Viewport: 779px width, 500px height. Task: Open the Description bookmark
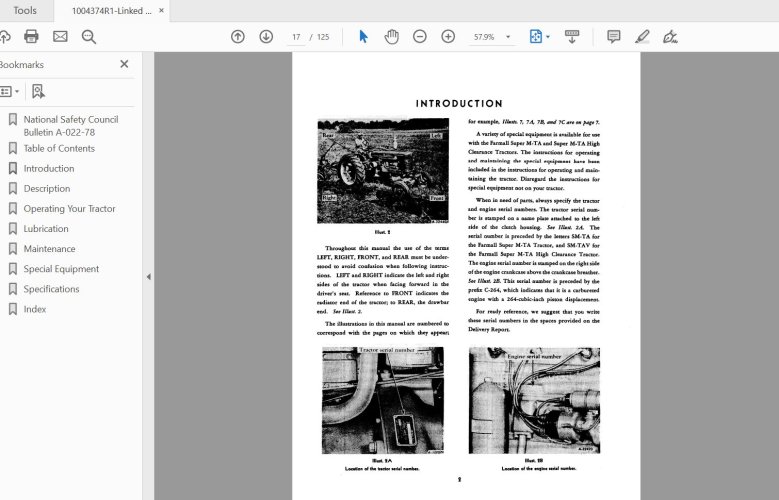click(x=47, y=189)
